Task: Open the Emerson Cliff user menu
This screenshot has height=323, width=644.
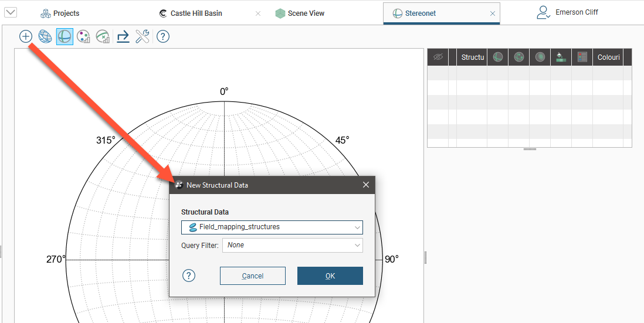Action: click(567, 12)
